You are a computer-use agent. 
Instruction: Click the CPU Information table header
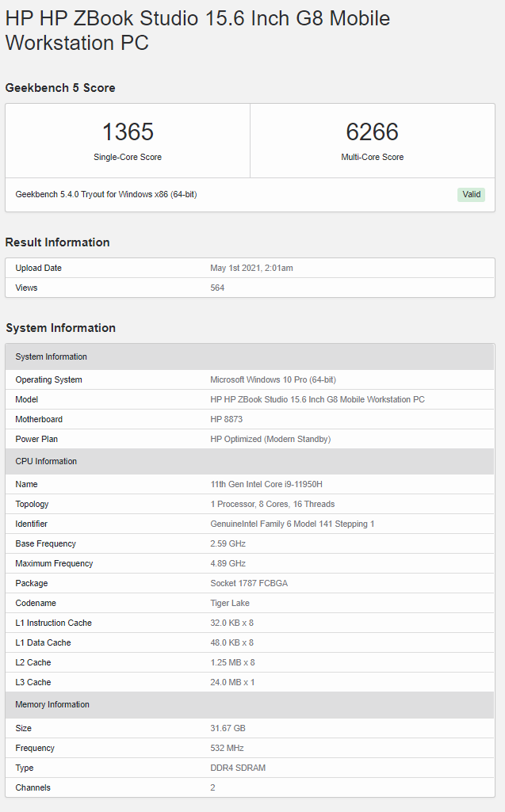click(250, 461)
